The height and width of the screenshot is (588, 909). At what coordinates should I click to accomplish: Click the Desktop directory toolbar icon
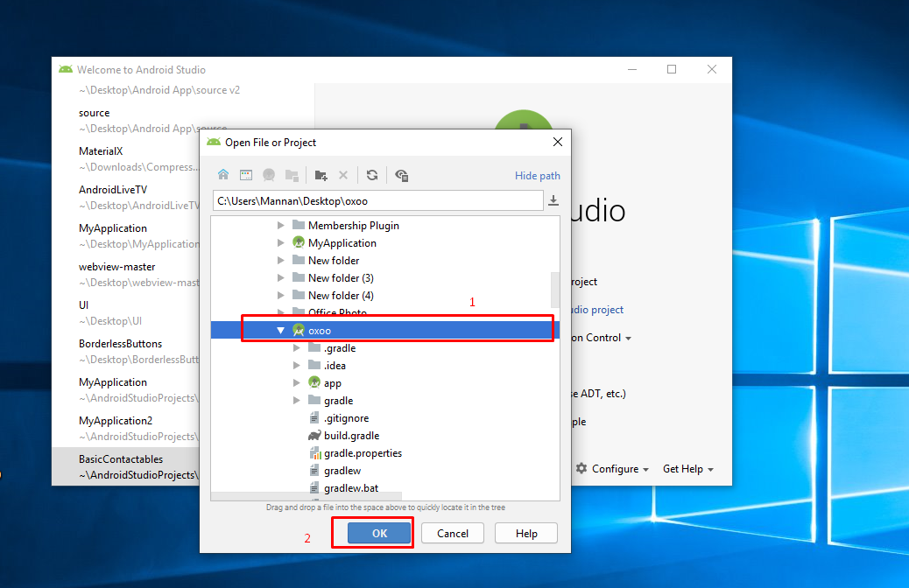(x=246, y=175)
